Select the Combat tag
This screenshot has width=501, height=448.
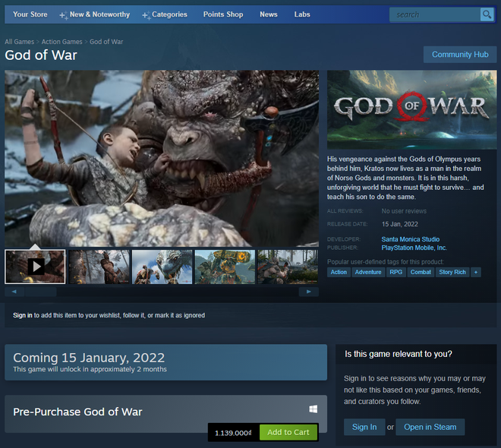[421, 273]
